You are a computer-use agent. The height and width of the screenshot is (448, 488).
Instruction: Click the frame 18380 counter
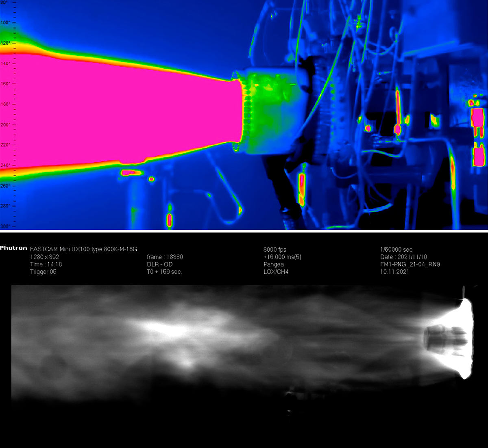pos(165,257)
